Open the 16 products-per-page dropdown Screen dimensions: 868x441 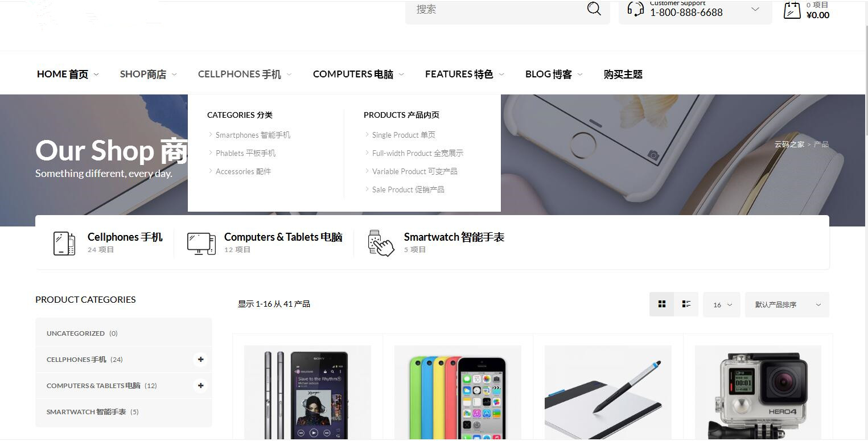pos(722,304)
